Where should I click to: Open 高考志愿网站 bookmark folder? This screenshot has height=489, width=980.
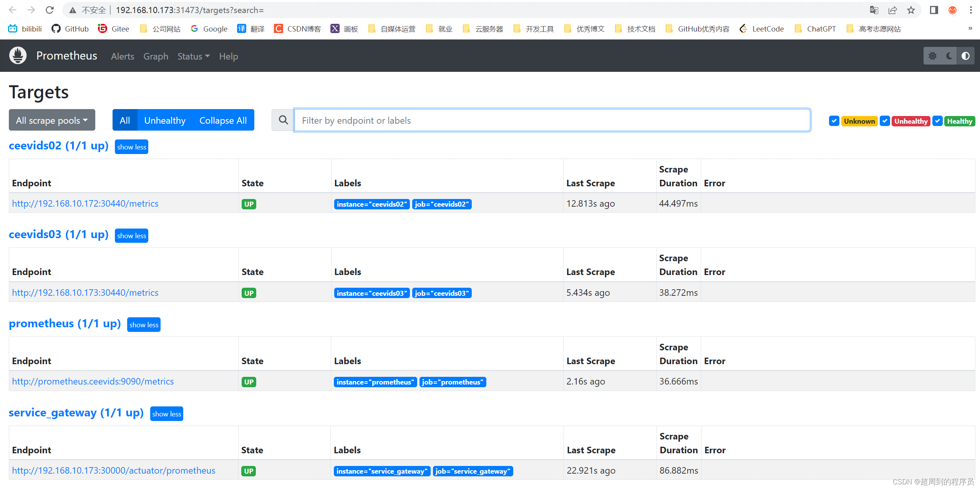(x=874, y=29)
